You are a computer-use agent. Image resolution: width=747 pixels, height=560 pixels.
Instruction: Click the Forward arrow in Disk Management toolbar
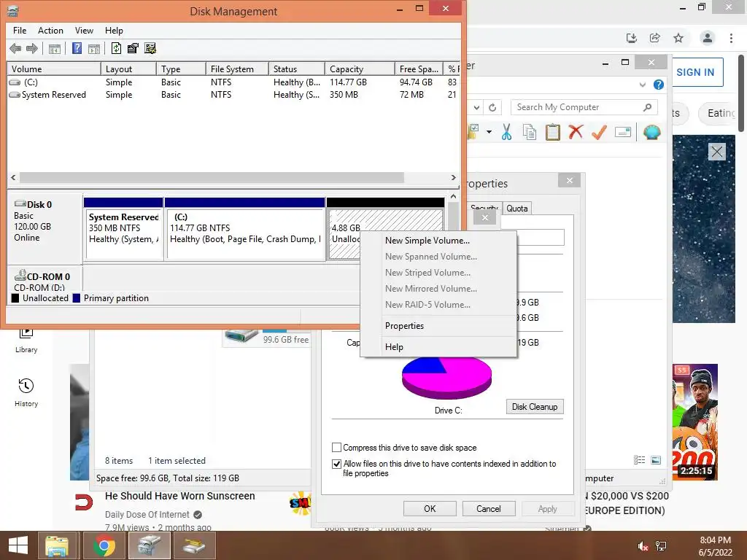click(x=32, y=48)
